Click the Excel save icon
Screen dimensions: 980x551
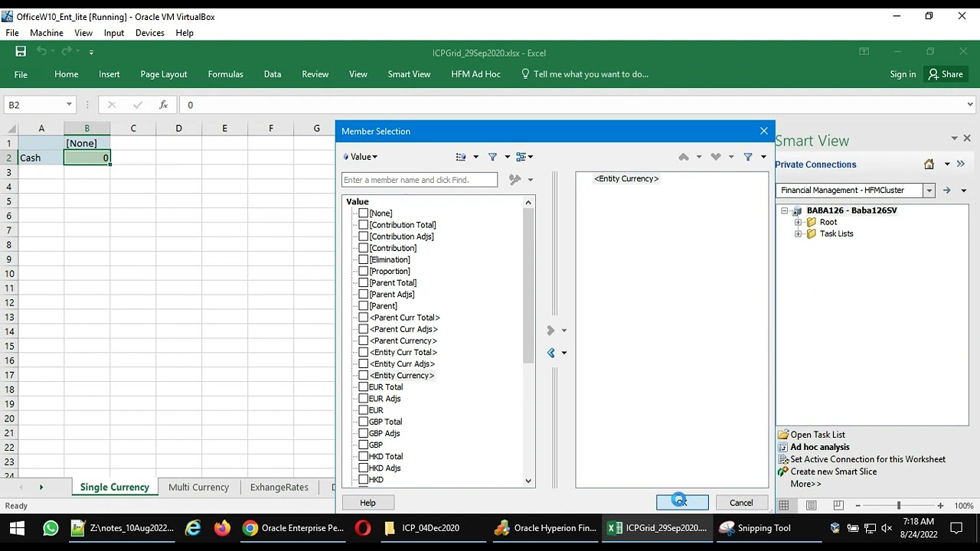21,52
